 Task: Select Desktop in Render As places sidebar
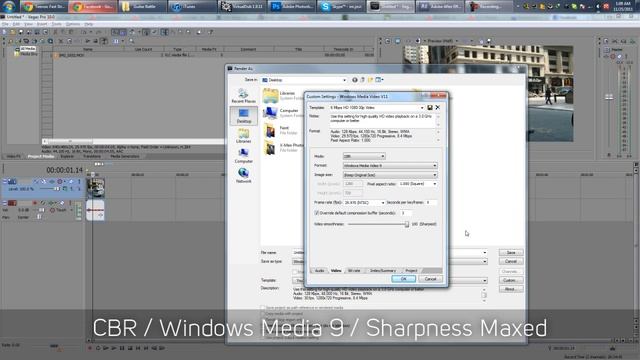click(x=244, y=116)
